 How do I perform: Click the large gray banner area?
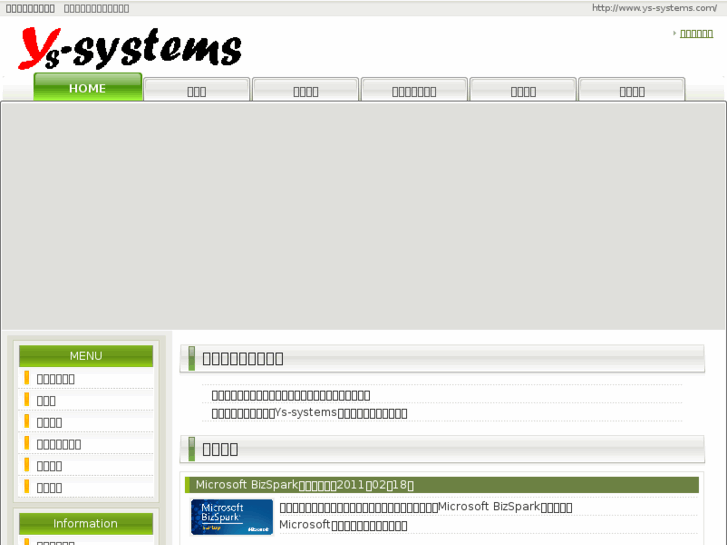364,216
